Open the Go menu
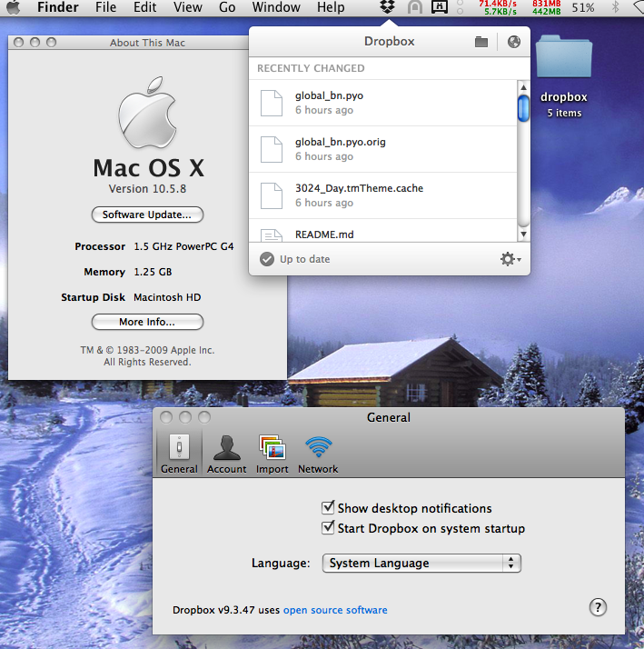The image size is (644, 649). click(227, 7)
